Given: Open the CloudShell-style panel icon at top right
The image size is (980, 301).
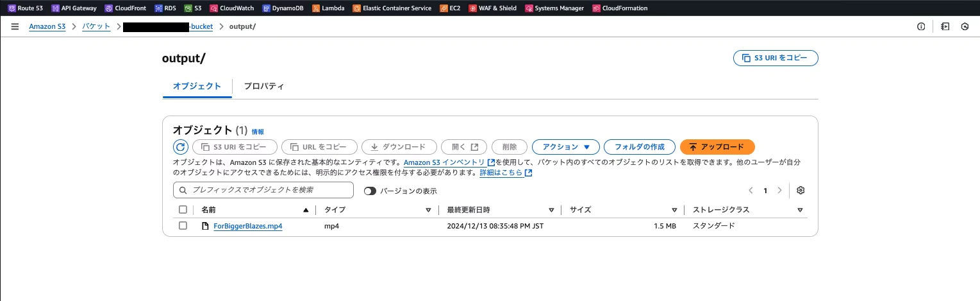Looking at the screenshot, I should [945, 27].
